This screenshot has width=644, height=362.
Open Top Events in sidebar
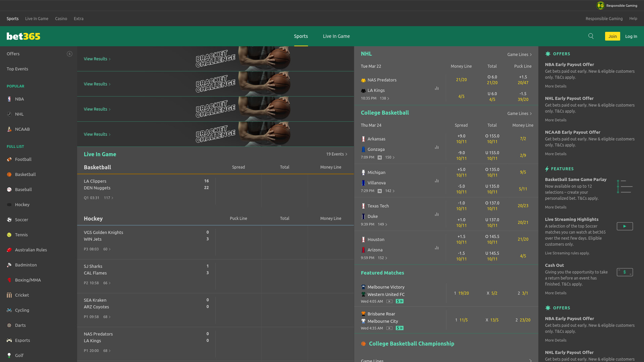coord(17,69)
